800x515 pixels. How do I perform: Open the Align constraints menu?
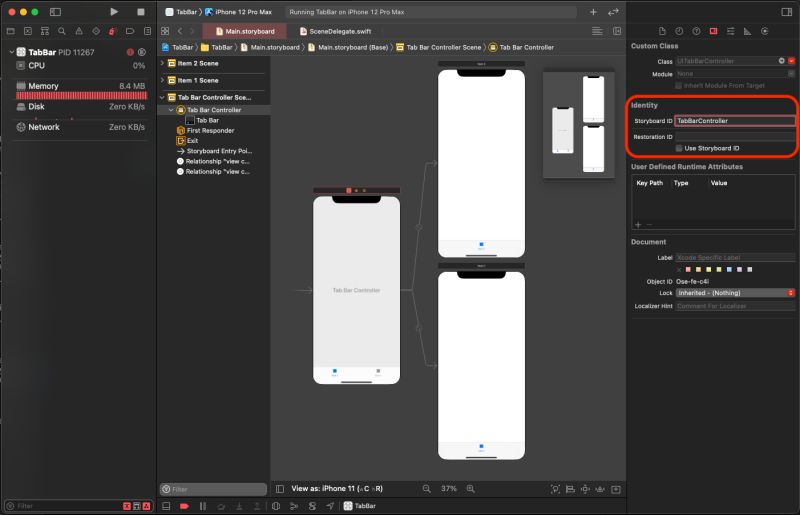point(570,489)
